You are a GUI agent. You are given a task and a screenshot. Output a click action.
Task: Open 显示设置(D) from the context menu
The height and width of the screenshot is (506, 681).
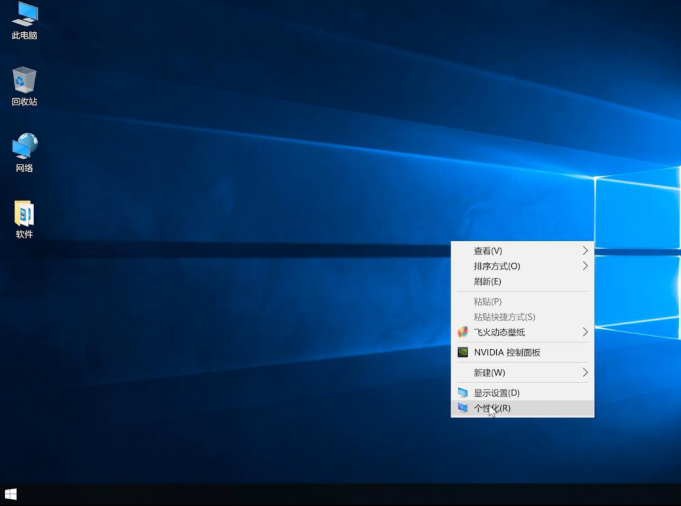[496, 393]
